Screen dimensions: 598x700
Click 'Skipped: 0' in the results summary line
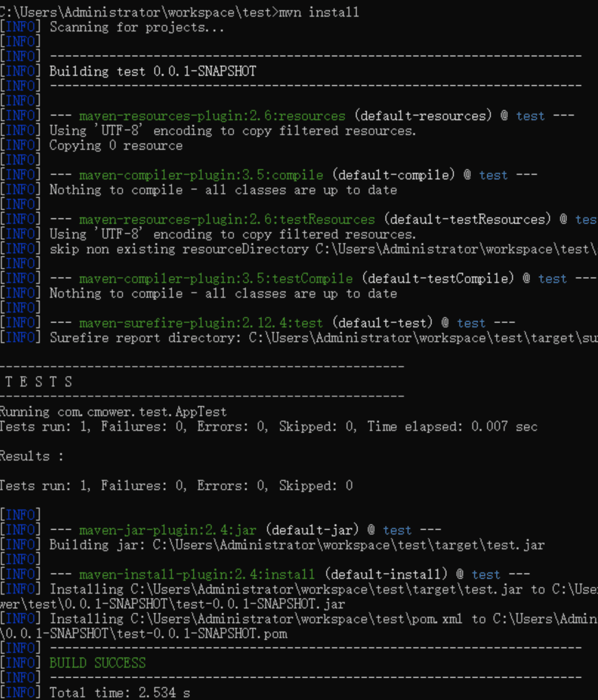316,485
